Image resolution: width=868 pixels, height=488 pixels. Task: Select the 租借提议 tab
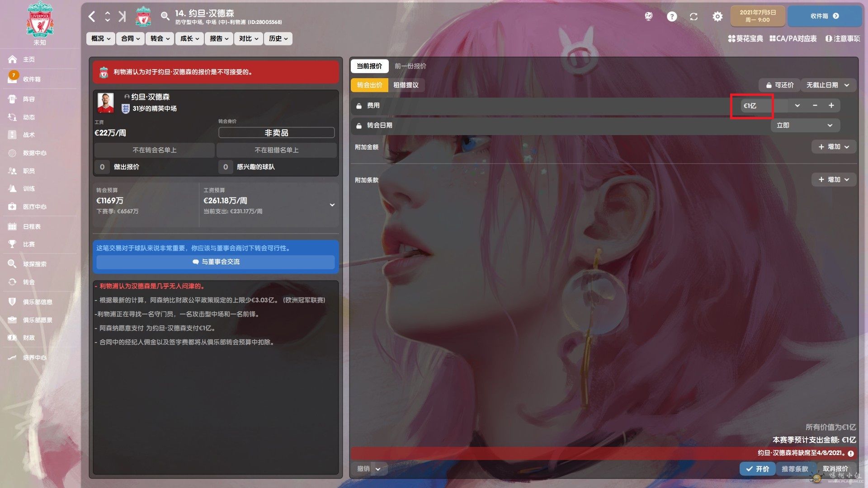(x=406, y=85)
